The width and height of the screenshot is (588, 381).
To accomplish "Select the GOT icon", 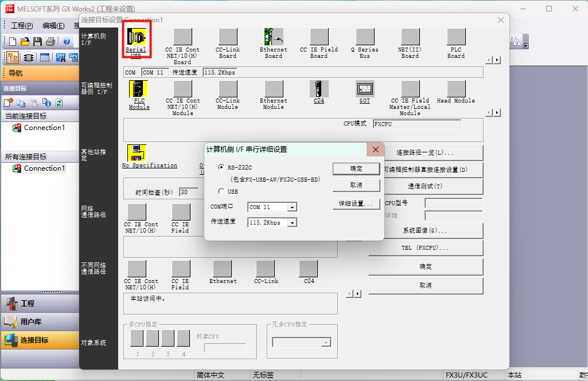I will [365, 89].
